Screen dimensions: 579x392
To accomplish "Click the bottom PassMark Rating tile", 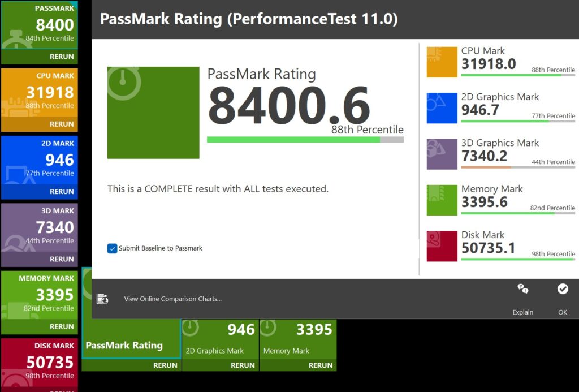I will (124, 345).
